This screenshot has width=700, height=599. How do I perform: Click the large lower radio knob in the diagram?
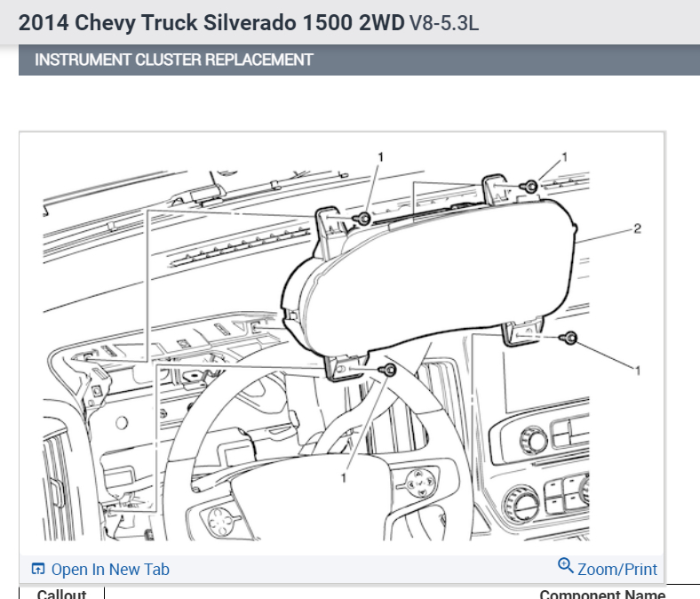(x=521, y=505)
